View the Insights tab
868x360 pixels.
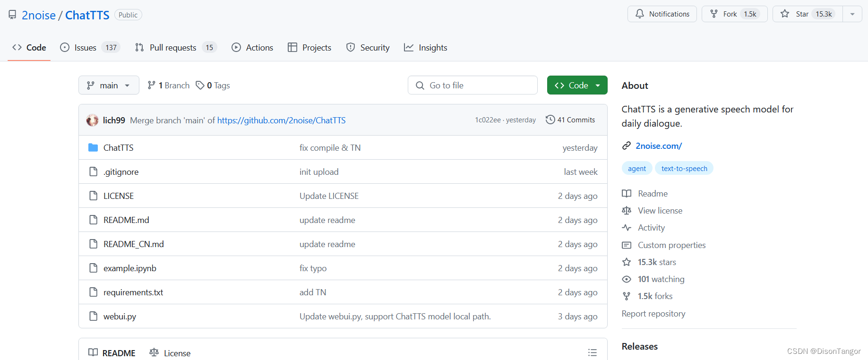click(426, 48)
